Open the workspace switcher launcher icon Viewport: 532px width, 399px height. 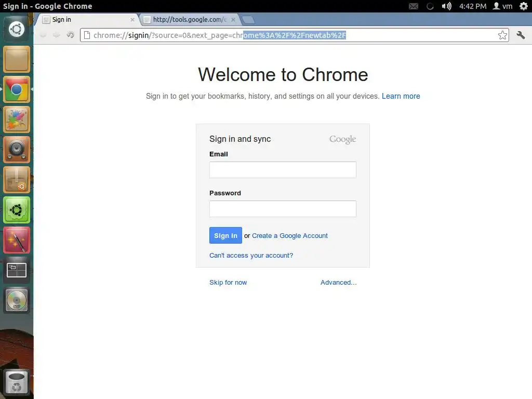pyautogui.click(x=17, y=270)
